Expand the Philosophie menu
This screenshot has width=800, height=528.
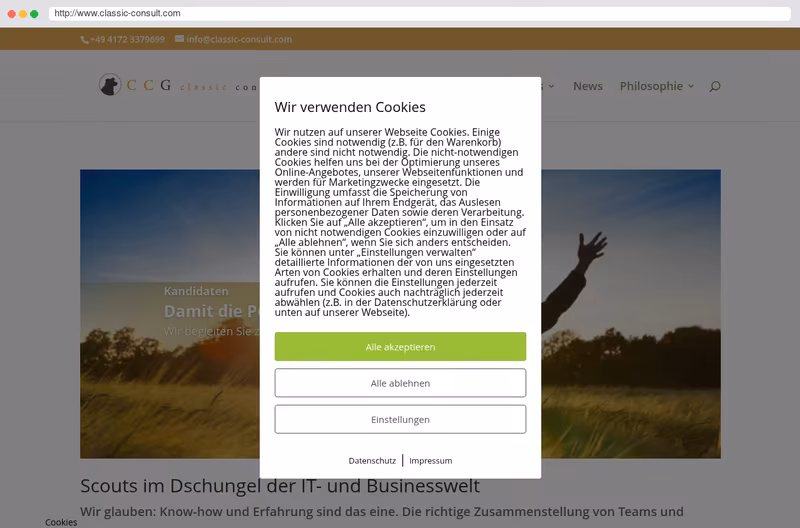coord(657,86)
